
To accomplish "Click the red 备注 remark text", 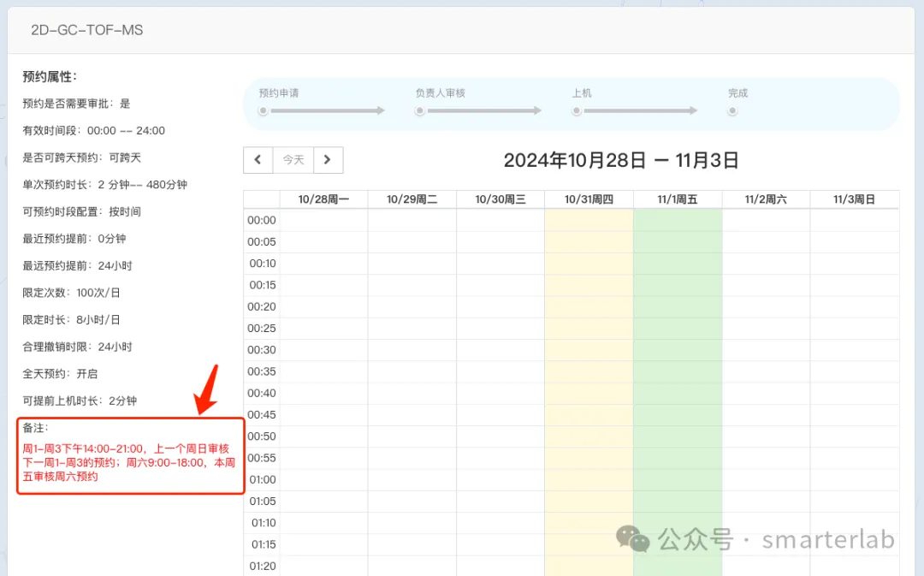I will [129, 463].
